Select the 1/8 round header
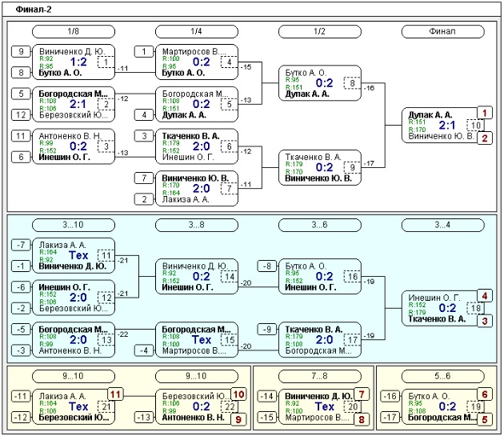 (74, 31)
